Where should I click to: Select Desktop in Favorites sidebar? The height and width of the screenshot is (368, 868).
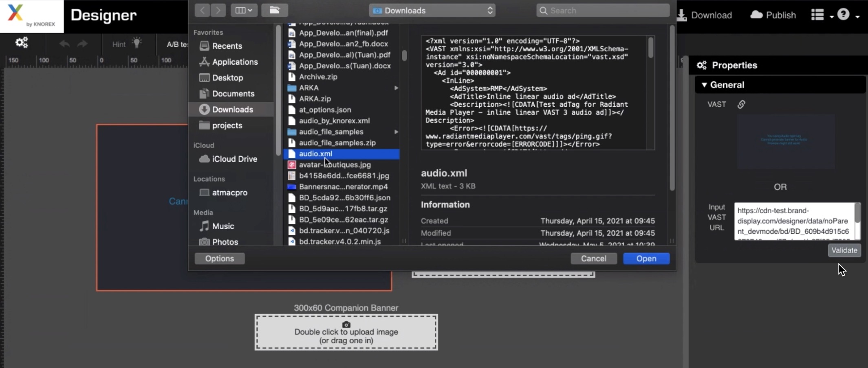pyautogui.click(x=227, y=78)
